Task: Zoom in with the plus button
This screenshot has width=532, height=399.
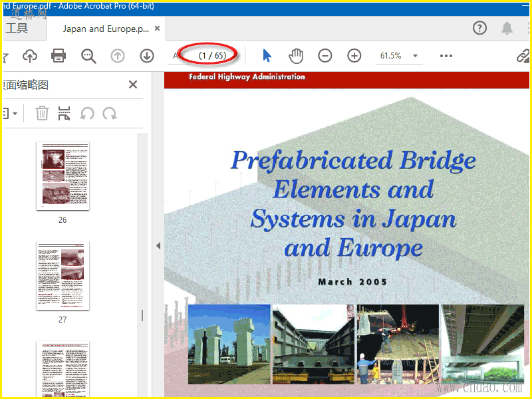Action: (x=354, y=57)
